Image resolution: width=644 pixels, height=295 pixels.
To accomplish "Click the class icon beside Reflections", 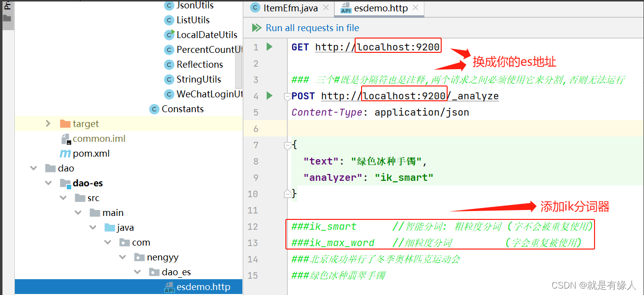I will (x=169, y=64).
